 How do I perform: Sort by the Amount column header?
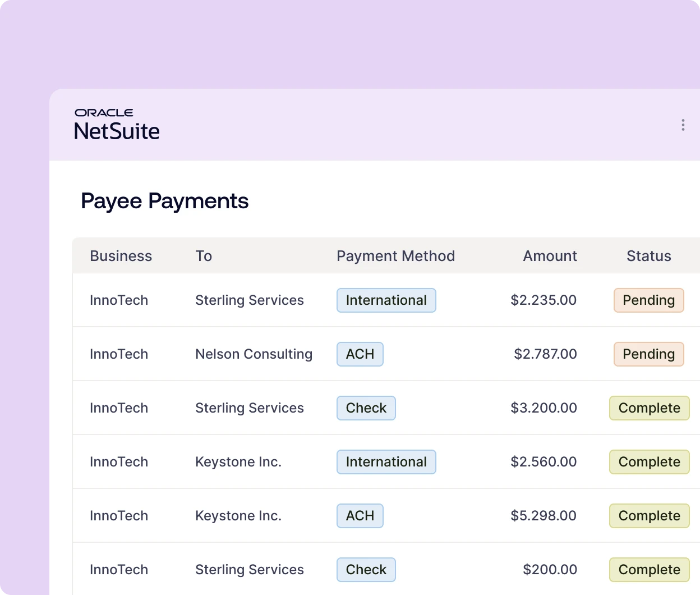[550, 256]
